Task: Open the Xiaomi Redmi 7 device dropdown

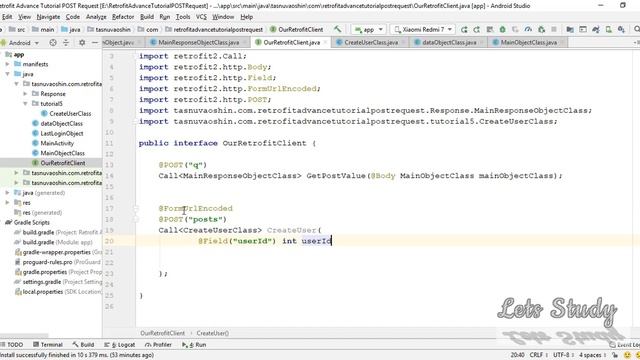Action: [423, 29]
